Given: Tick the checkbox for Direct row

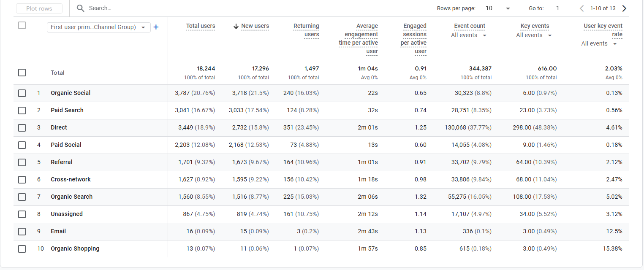Looking at the screenshot, I should pyautogui.click(x=22, y=128).
